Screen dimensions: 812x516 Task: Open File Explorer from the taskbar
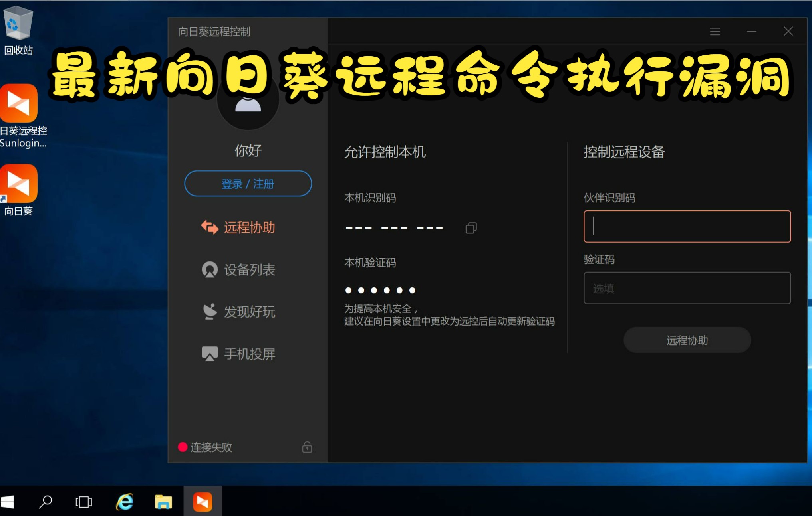pyautogui.click(x=163, y=502)
